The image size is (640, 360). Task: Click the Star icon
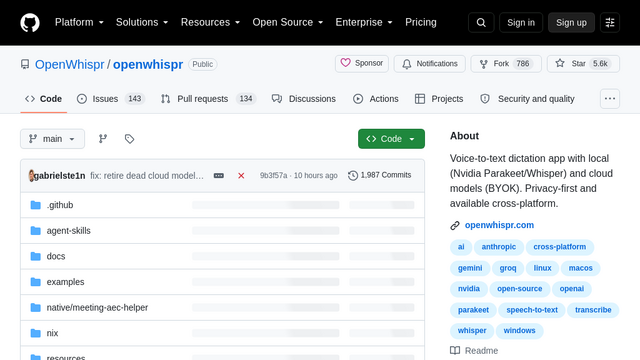[x=560, y=63]
